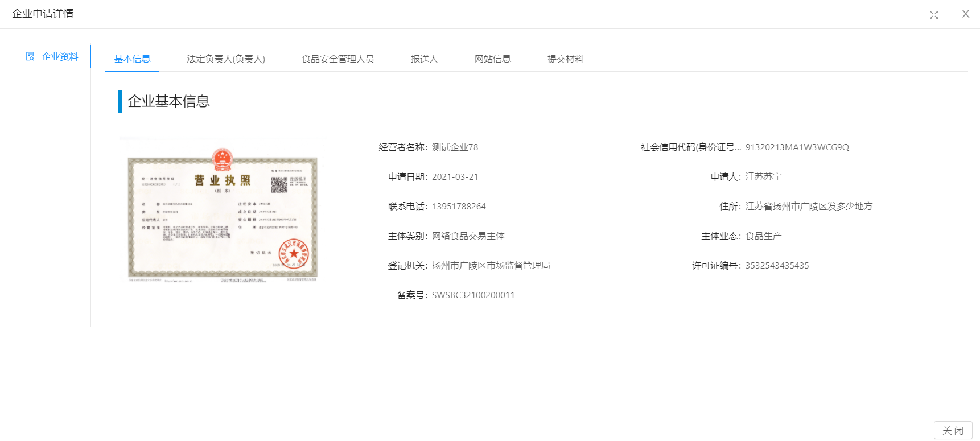Image resolution: width=980 pixels, height=441 pixels.
Task: Click the registration authority 扬州市广陵区市场监督管理局
Action: (x=491, y=266)
